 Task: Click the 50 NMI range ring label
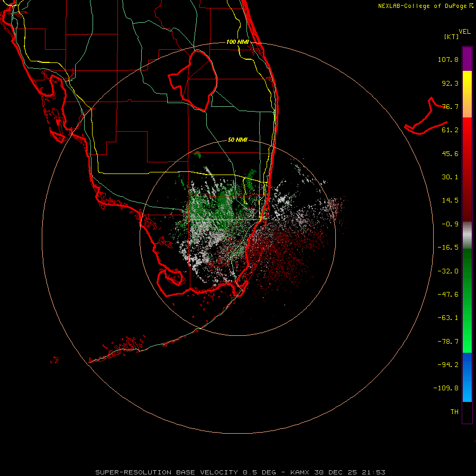(237, 140)
